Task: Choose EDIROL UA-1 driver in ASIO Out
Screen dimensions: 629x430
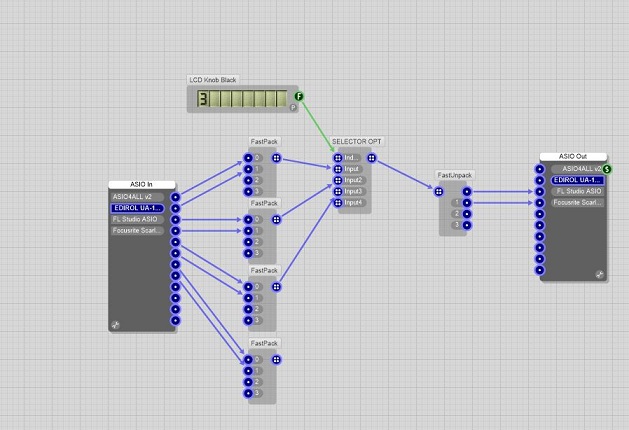Action: (x=578, y=180)
